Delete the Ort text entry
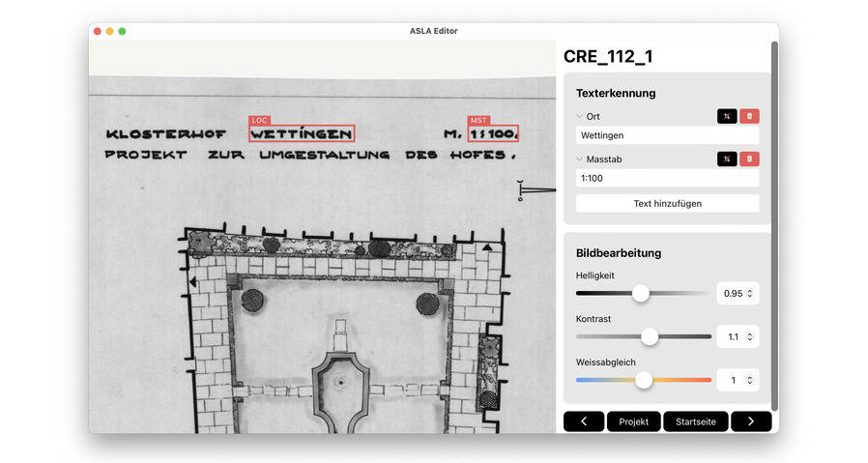 coord(749,116)
